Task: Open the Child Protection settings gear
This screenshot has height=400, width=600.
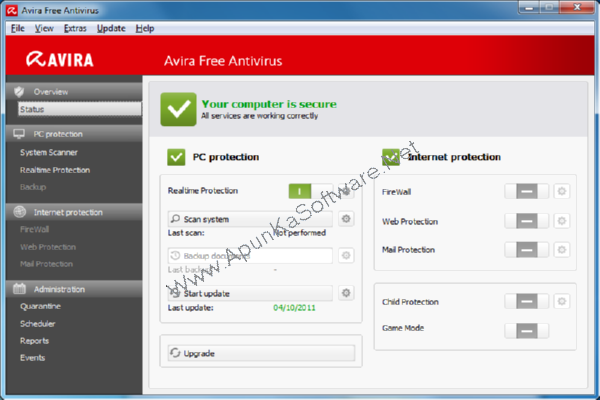Action: pos(562,302)
